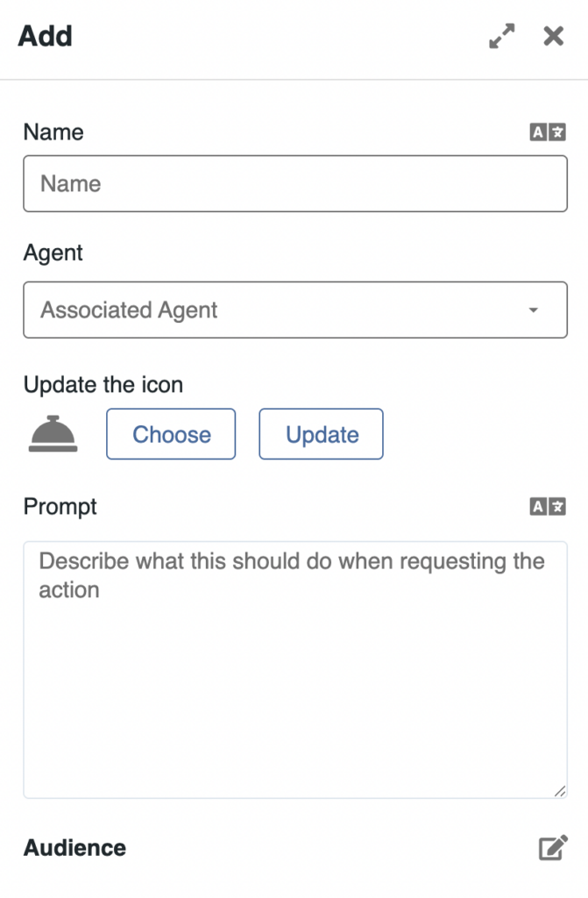Click the Audience section heading
Screen dimensions: 588x898
coord(74,848)
